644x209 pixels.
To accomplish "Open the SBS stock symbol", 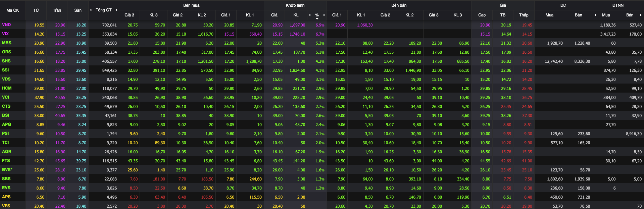I will 6,179.
